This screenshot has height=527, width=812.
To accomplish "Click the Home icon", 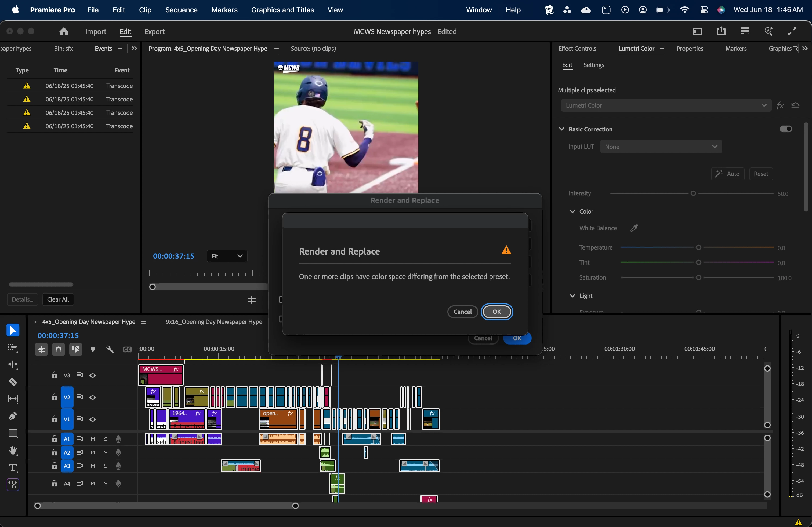I will pyautogui.click(x=64, y=31).
